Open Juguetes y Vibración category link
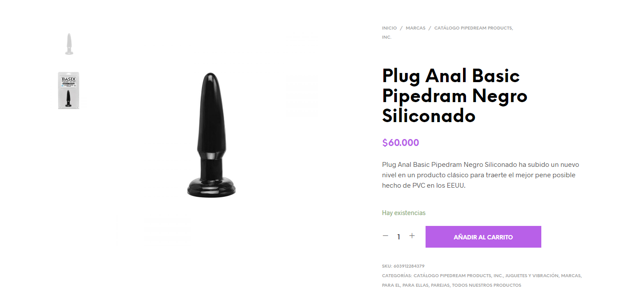 tap(531, 275)
